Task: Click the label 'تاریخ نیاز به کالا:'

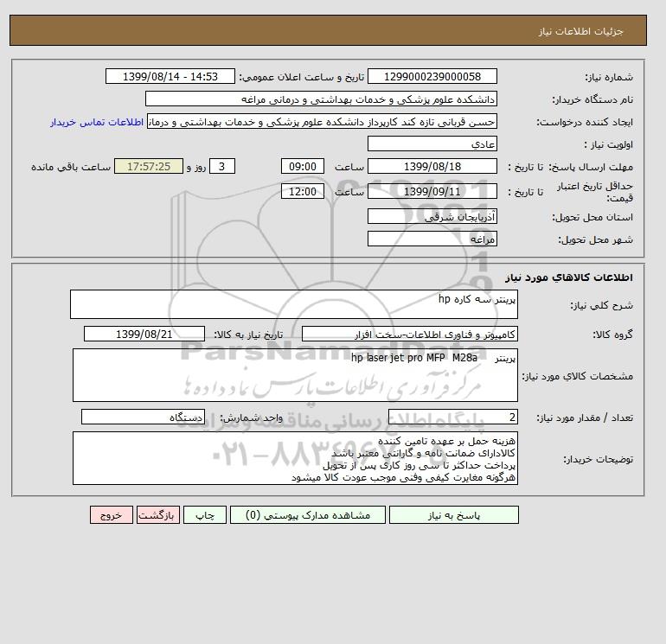Action: click(248, 335)
